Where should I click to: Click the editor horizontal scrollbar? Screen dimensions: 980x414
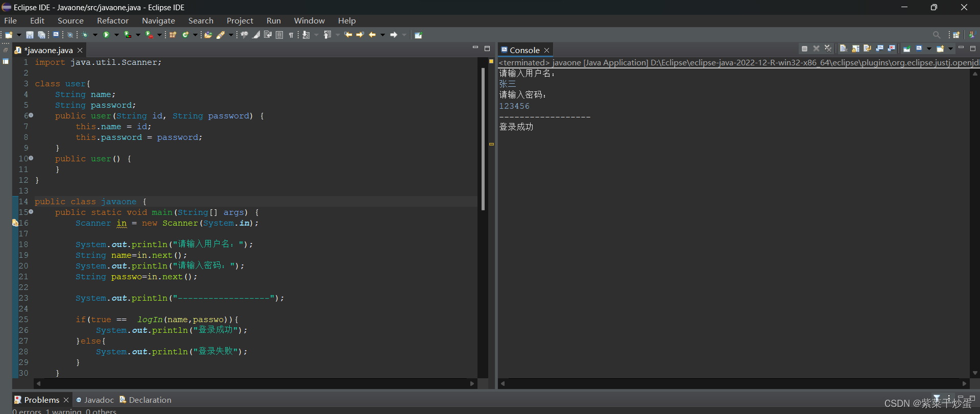(x=255, y=383)
